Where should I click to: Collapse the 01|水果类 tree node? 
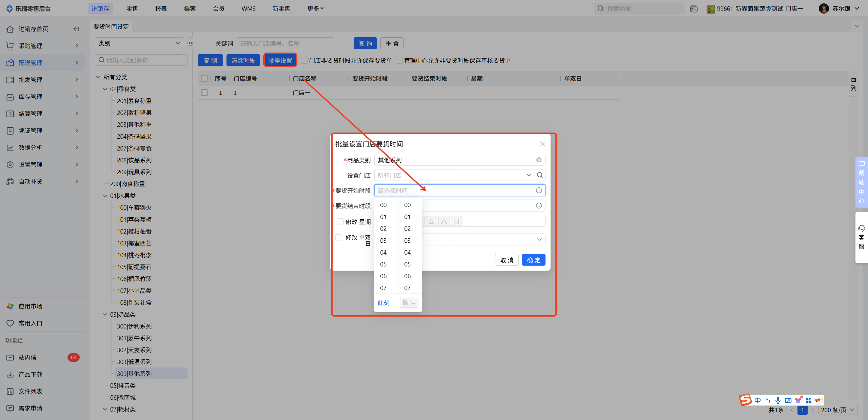tap(105, 196)
